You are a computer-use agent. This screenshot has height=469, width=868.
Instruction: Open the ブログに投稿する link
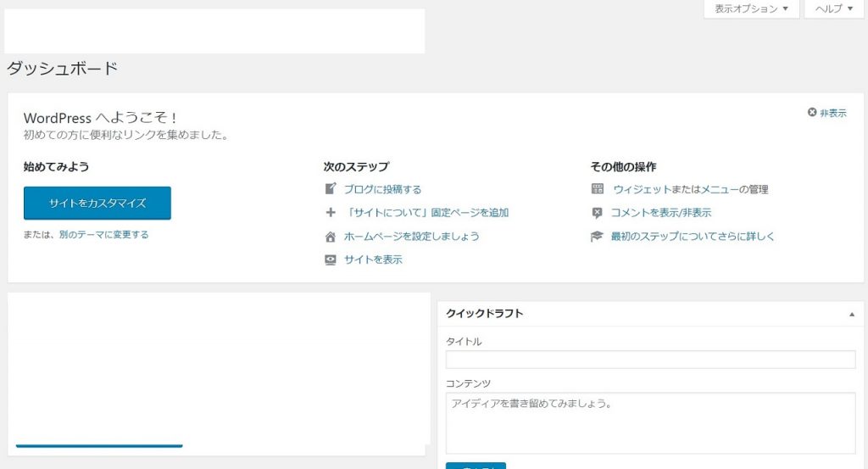[382, 189]
